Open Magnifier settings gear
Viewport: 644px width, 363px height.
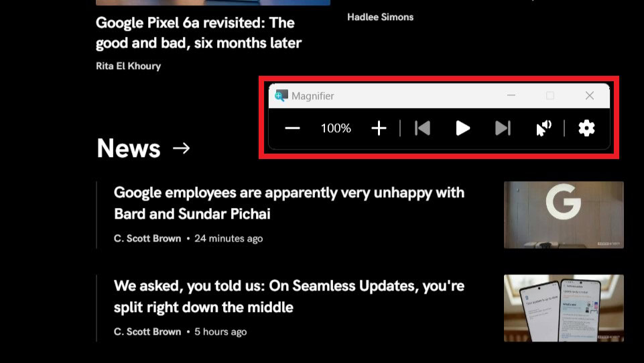(586, 128)
